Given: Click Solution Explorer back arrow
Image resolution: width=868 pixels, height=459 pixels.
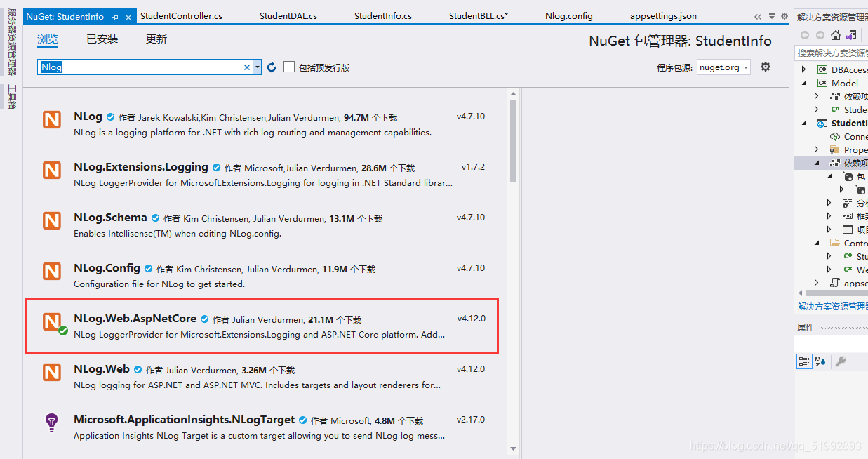Looking at the screenshot, I should 804,35.
